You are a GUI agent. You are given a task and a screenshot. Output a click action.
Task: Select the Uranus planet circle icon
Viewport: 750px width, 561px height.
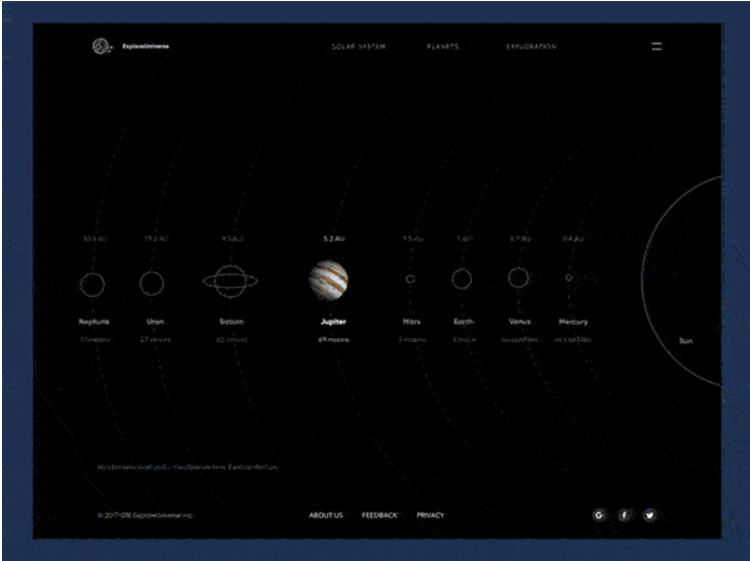[x=151, y=284]
